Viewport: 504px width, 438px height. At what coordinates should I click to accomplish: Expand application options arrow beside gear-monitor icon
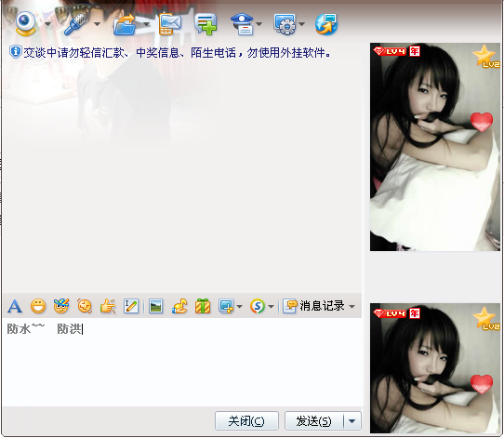pyautogui.click(x=302, y=24)
